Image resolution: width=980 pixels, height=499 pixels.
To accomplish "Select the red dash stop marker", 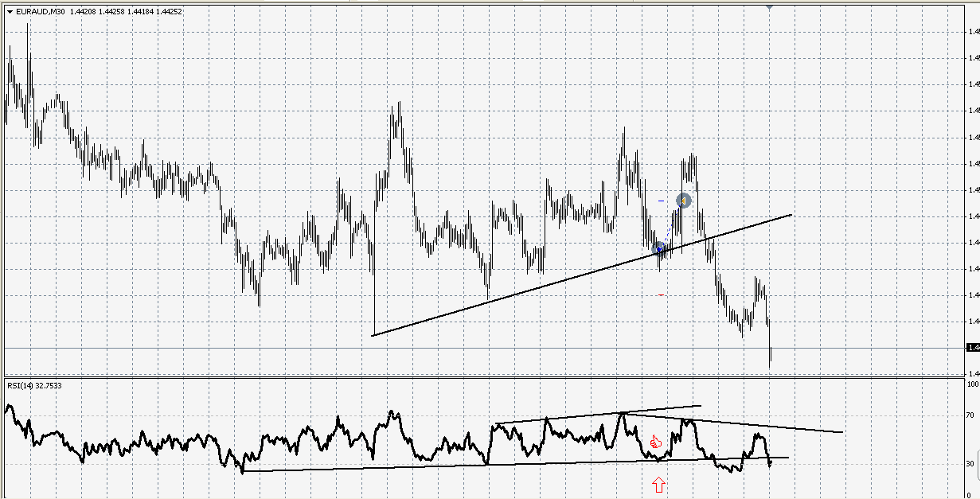I will tap(661, 294).
